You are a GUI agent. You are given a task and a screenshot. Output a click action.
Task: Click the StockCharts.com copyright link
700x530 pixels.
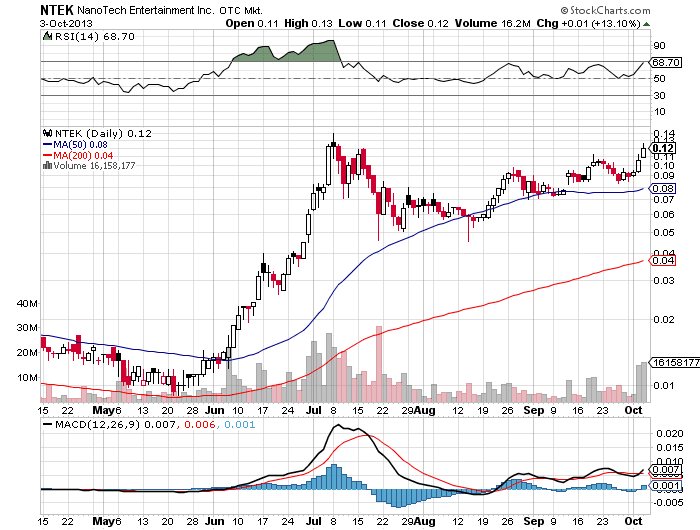click(606, 10)
